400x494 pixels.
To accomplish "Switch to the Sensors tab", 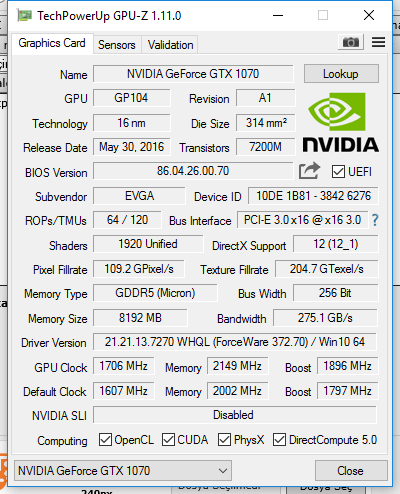I will click(117, 45).
